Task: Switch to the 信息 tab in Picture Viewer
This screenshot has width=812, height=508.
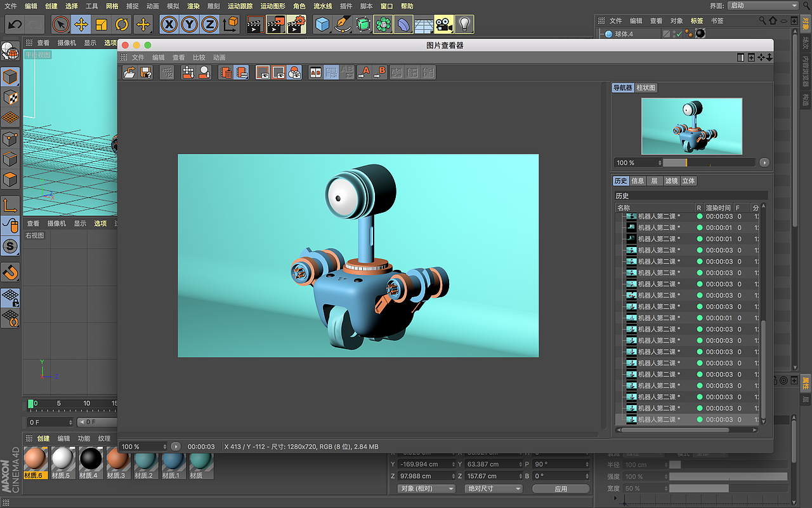Action: pyautogui.click(x=638, y=180)
